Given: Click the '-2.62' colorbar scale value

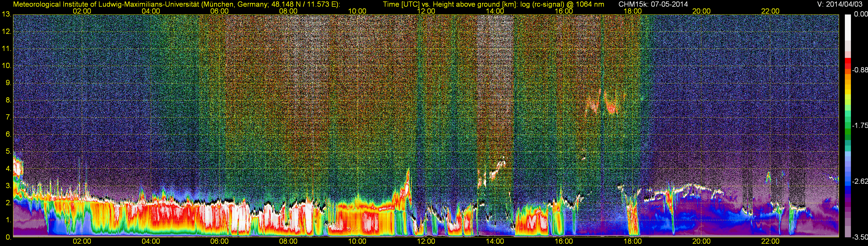Looking at the screenshot, I should coord(859,181).
